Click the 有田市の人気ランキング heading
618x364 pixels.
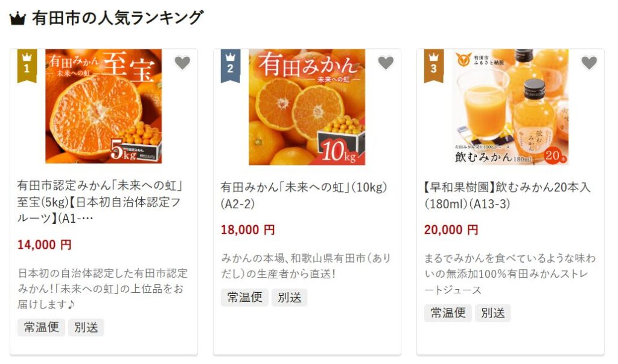118,18
